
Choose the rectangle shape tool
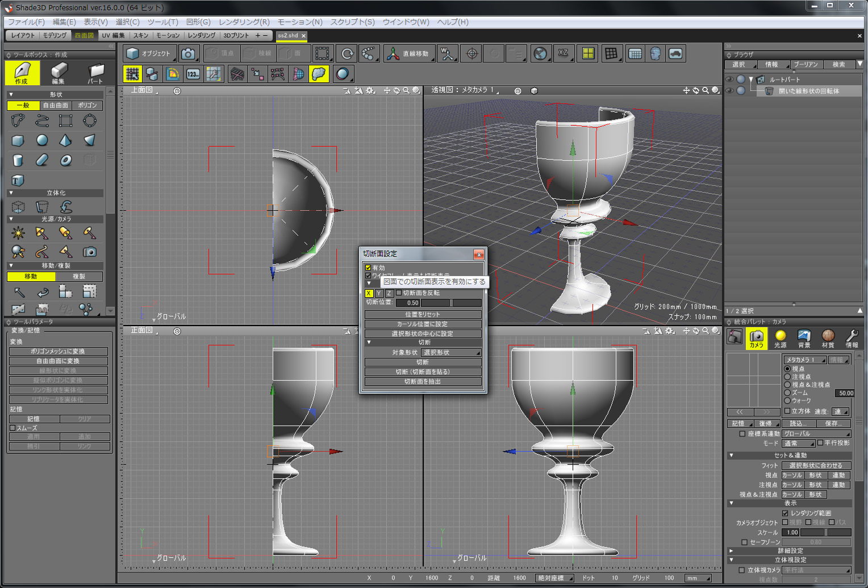[66, 120]
